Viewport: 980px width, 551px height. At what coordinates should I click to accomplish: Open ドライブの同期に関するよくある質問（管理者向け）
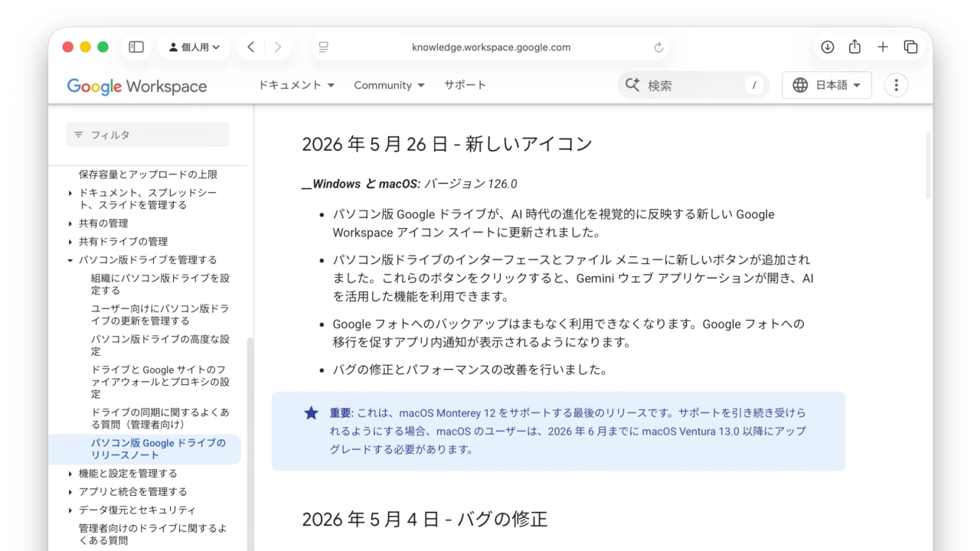pyautogui.click(x=160, y=418)
